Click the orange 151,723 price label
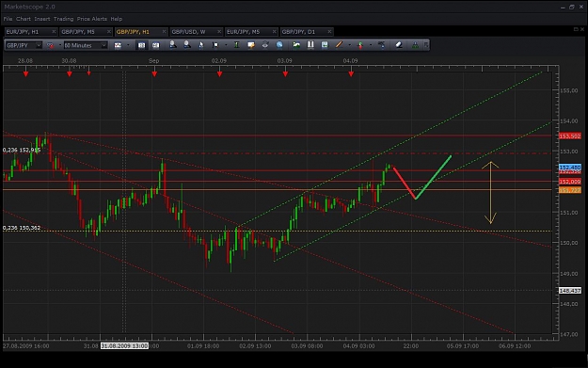Screen dimensions: 588x368 point(570,190)
